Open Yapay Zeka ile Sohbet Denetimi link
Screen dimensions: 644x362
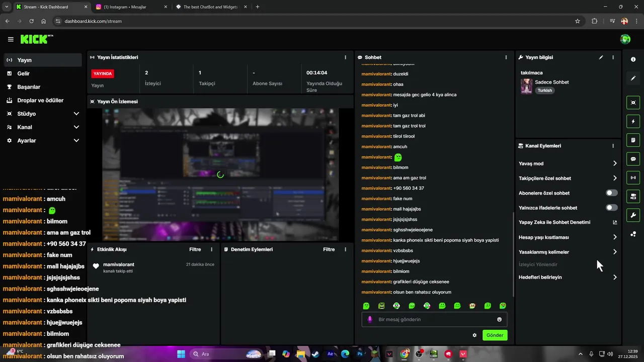pos(568,222)
